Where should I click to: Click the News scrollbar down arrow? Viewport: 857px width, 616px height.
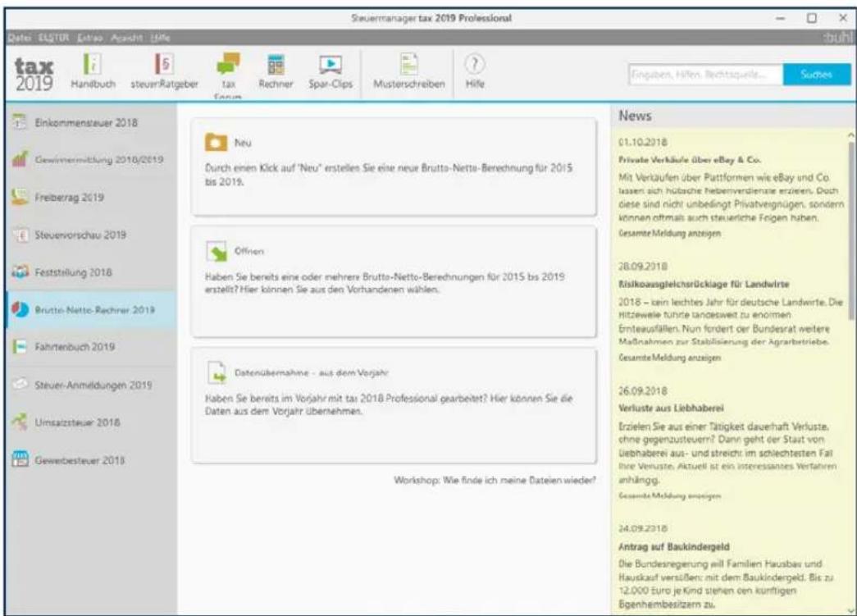point(851,610)
